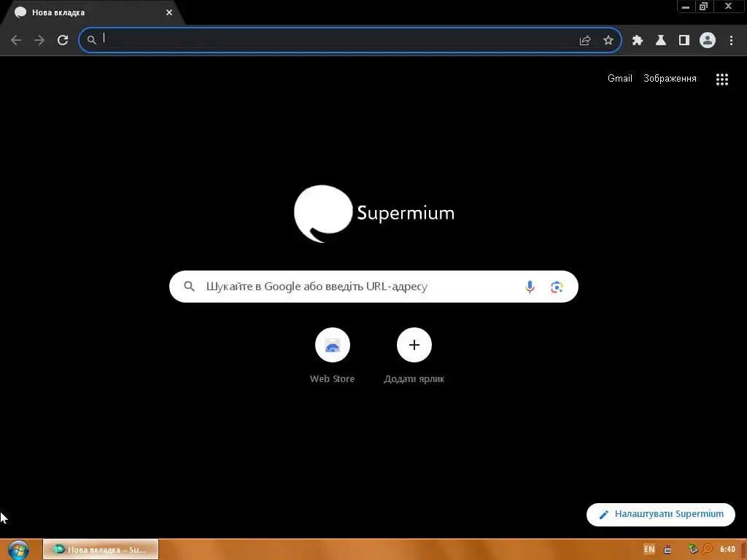The image size is (747, 560).
Task: Restore down the browser window
Action: (704, 7)
